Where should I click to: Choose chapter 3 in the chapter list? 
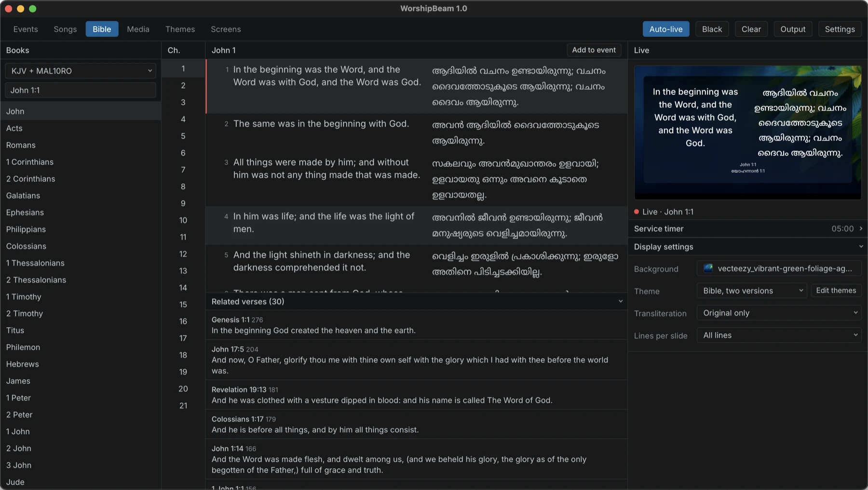coord(183,102)
